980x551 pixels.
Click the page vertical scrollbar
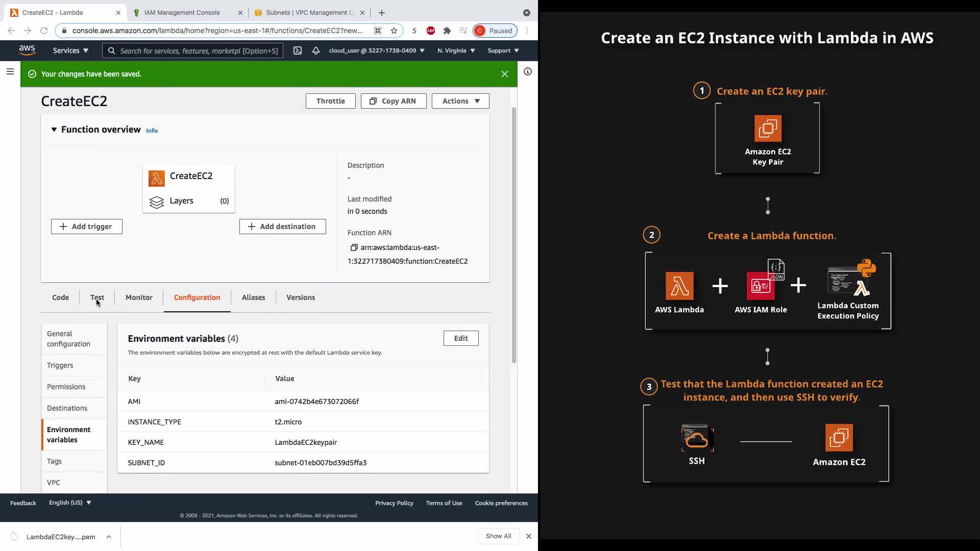(x=514, y=235)
